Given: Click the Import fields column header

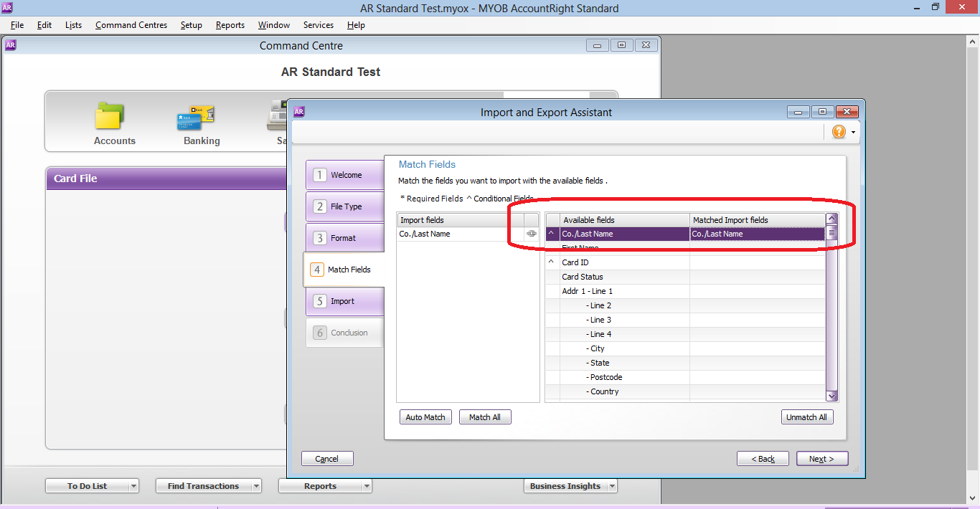Looking at the screenshot, I should coord(461,220).
